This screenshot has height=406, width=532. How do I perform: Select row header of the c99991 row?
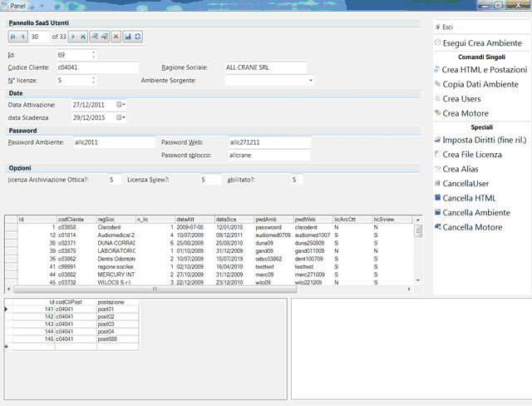coord(11,267)
